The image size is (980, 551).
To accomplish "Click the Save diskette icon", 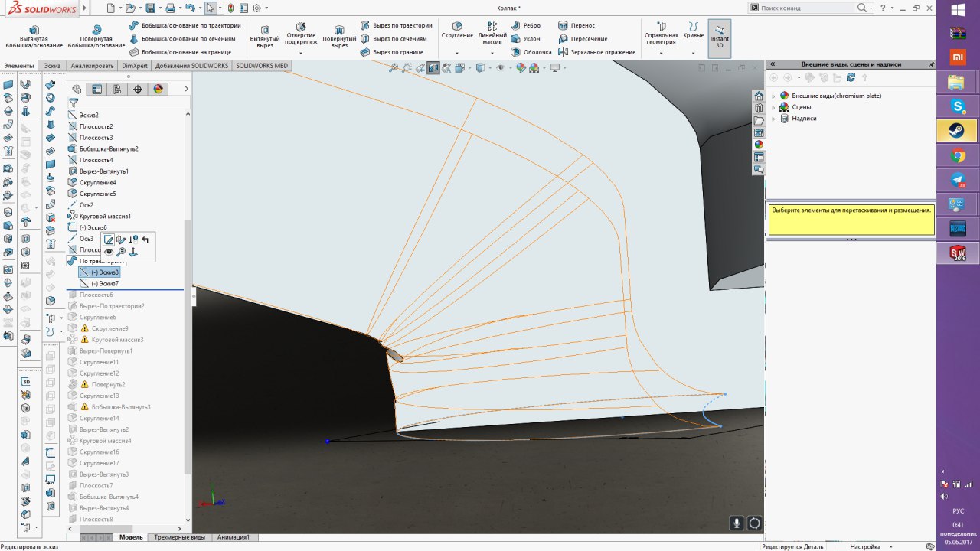I will click(150, 8).
